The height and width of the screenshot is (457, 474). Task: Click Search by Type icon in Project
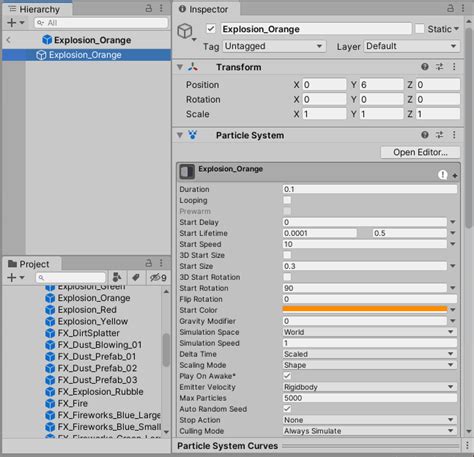coord(117,277)
